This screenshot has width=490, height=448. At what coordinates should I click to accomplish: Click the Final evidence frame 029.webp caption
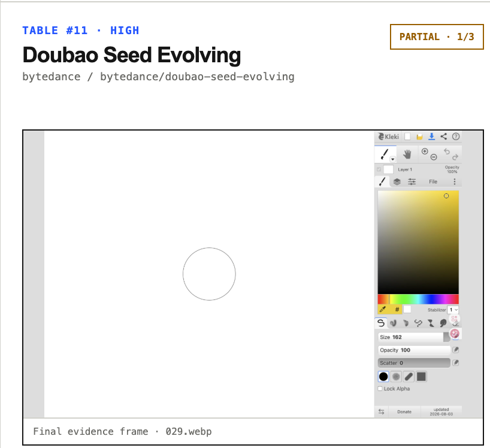point(122,431)
